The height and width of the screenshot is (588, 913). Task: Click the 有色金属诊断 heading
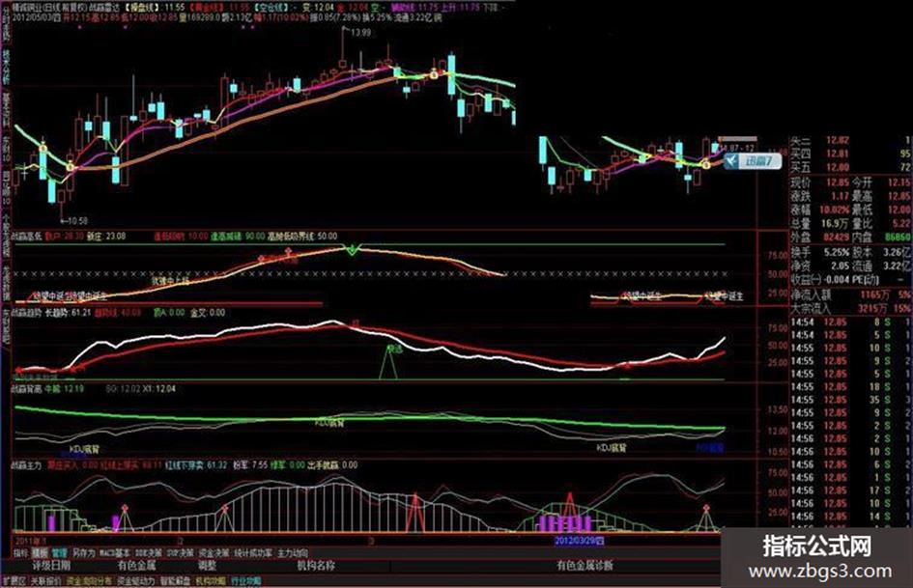[x=585, y=565]
